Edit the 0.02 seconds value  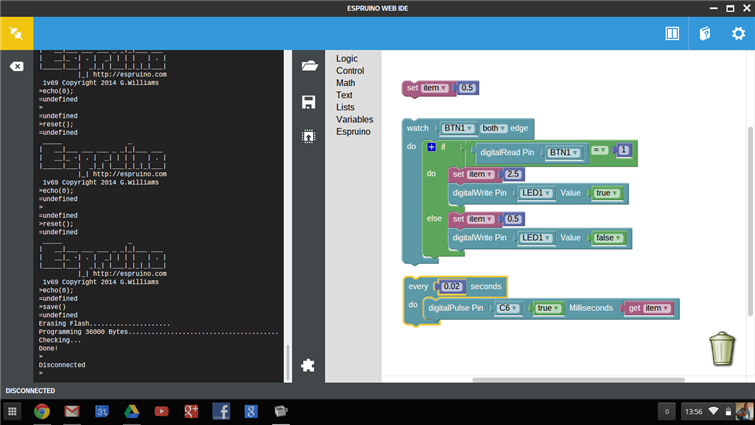tap(452, 286)
